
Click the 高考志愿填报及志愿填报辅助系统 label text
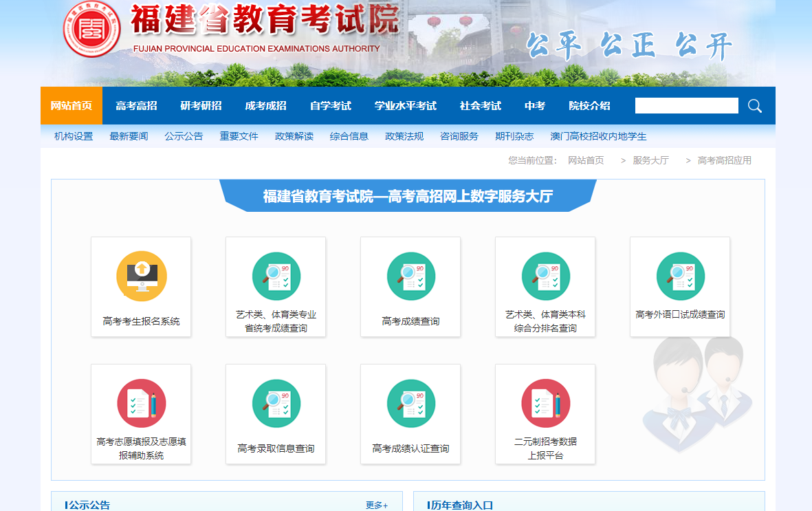(x=142, y=448)
